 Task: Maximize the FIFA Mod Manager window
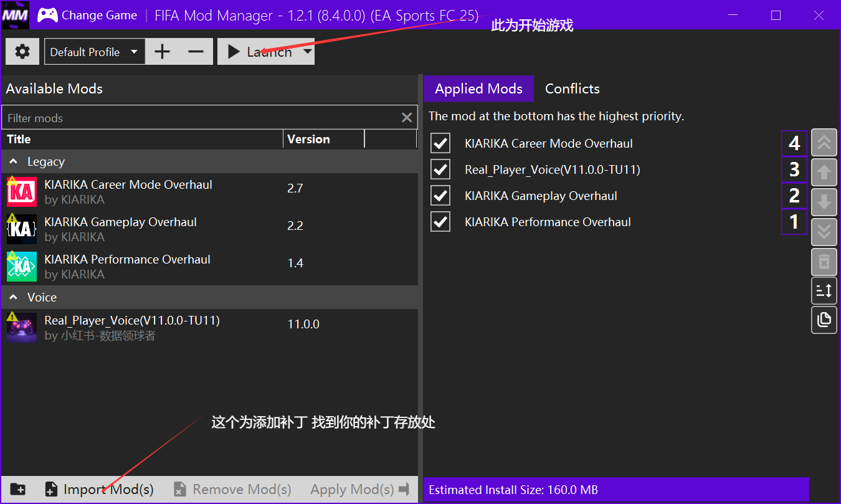click(776, 16)
